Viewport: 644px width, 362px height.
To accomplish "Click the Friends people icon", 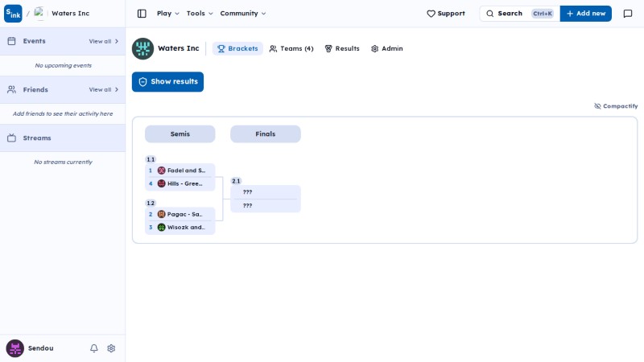I will [11, 89].
